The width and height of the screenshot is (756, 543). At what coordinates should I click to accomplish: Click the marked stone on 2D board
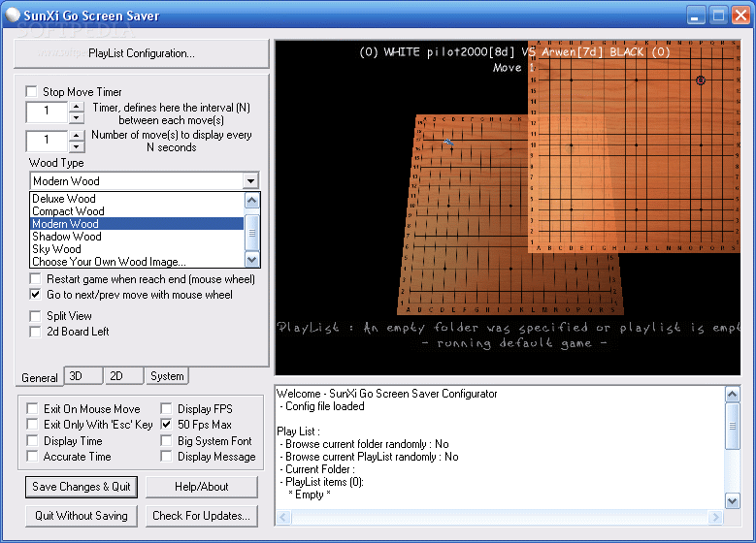[701, 80]
